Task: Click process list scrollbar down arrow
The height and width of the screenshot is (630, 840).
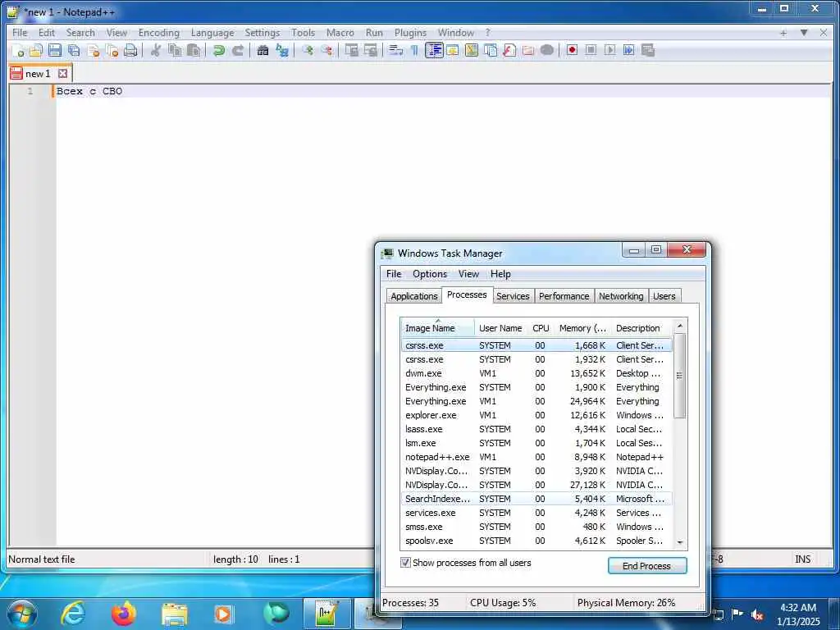Action: 680,543
